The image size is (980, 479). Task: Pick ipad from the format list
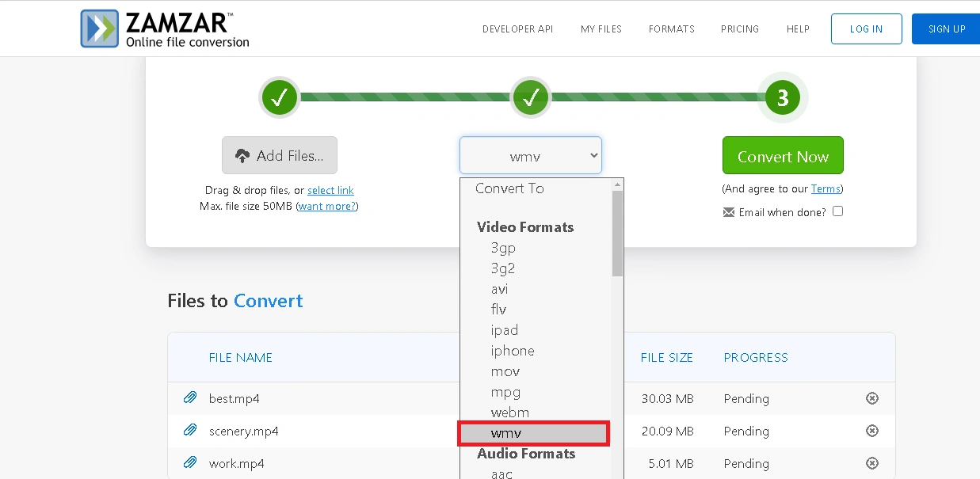tap(505, 330)
